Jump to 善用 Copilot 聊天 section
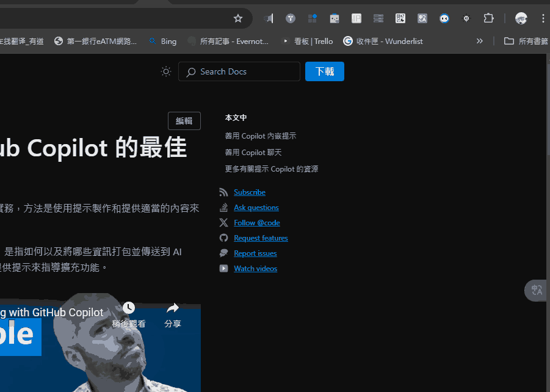This screenshot has width=550, height=392. click(x=253, y=152)
